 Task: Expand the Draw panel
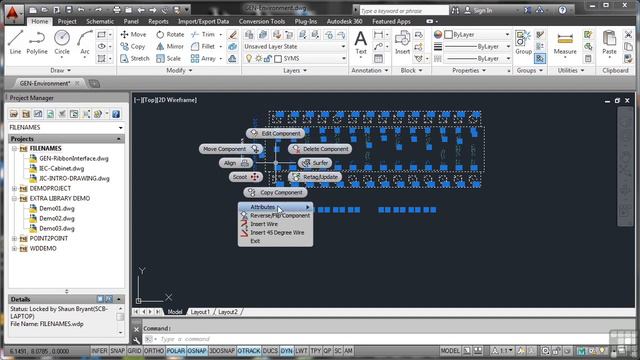(x=60, y=70)
